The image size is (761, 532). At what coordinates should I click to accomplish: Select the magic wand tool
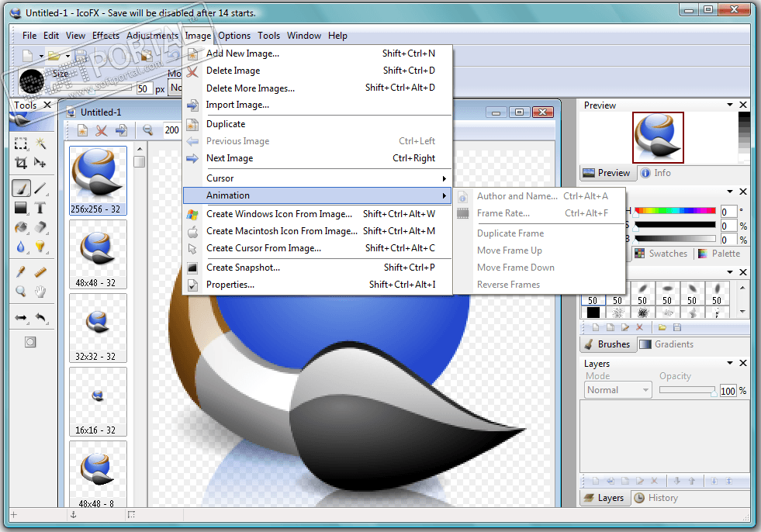[40, 143]
